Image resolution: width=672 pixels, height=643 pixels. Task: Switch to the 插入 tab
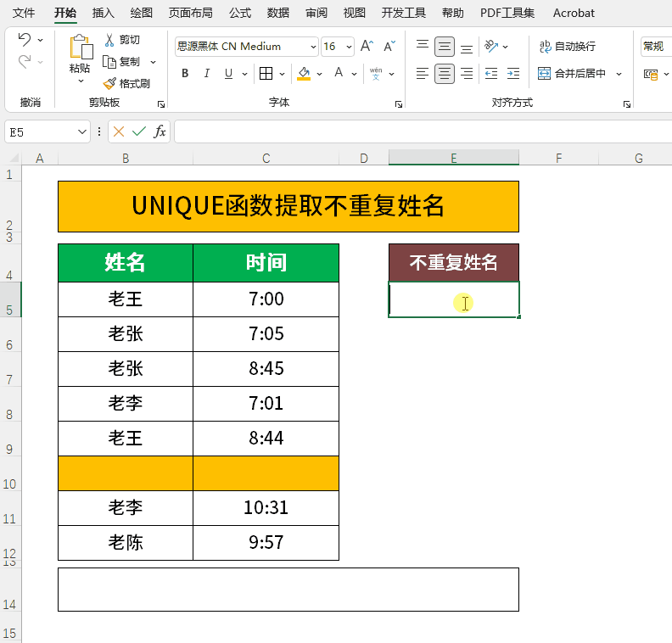[104, 13]
